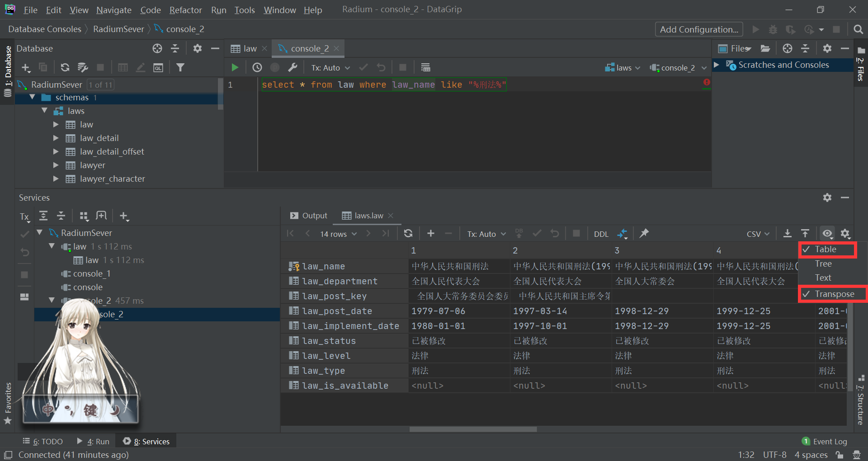Collapse RadiumSever in Services tree
868x461 pixels.
(x=40, y=232)
